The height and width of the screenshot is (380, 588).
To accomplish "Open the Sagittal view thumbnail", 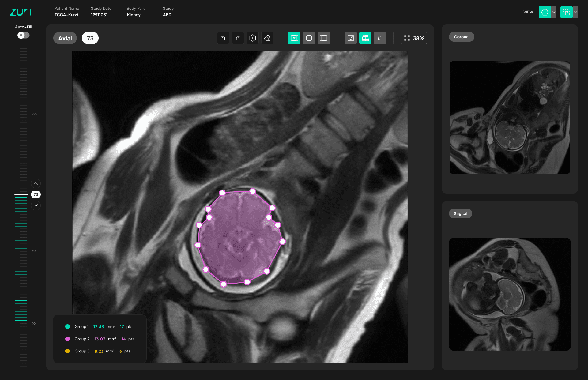I will click(x=510, y=294).
